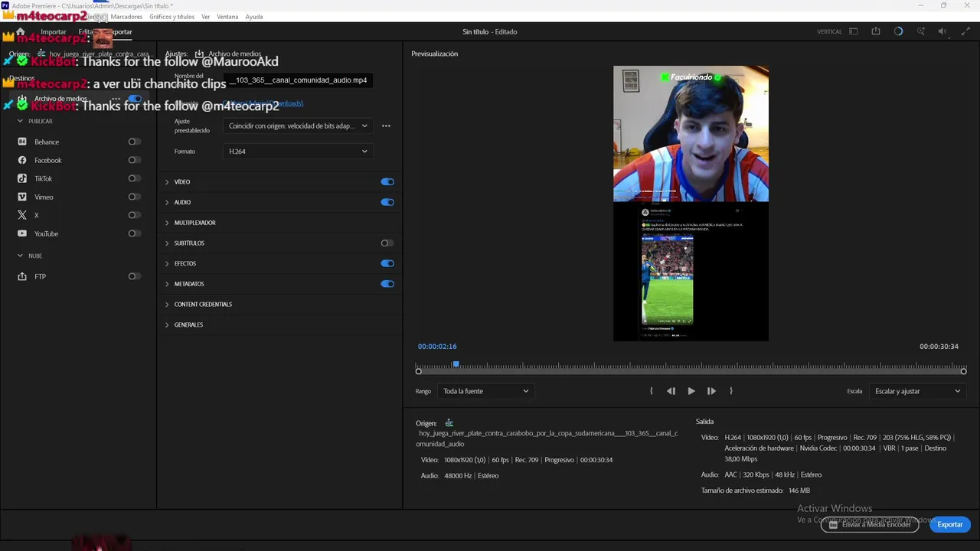This screenshot has height=551, width=980.
Task: Click the TikTok destination icon
Action: (x=22, y=178)
